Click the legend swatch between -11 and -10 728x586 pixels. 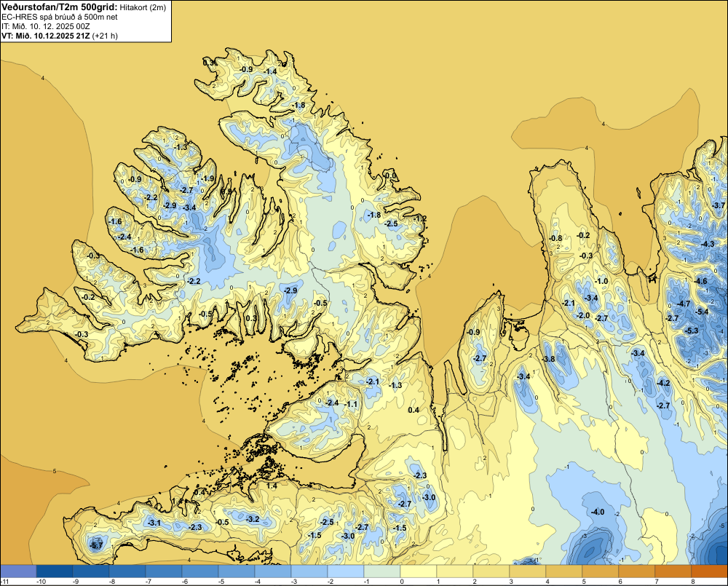coord(18,571)
